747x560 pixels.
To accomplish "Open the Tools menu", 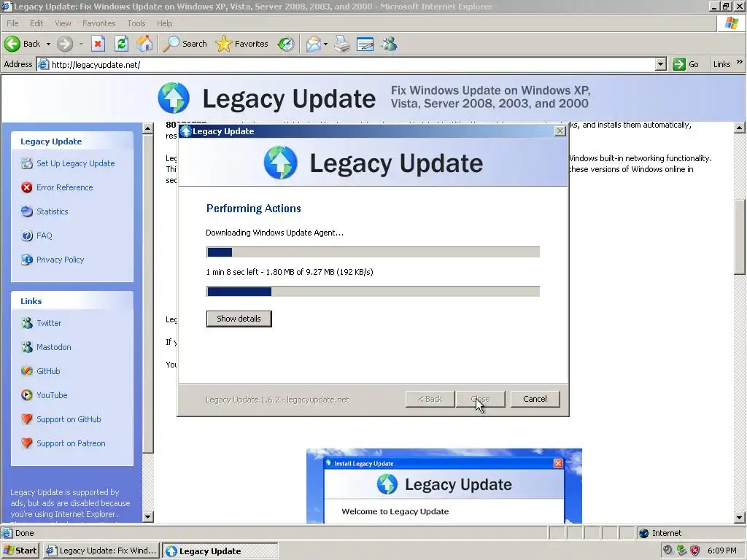I will pos(136,23).
